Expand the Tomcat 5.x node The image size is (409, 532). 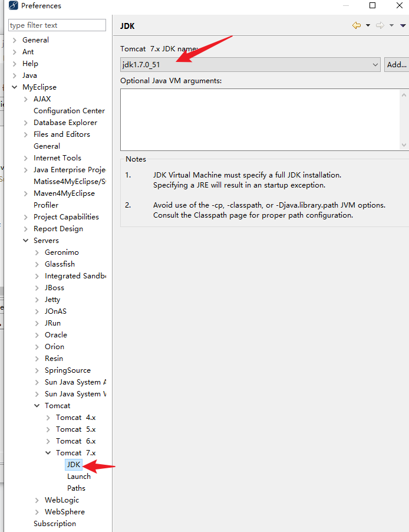click(48, 429)
